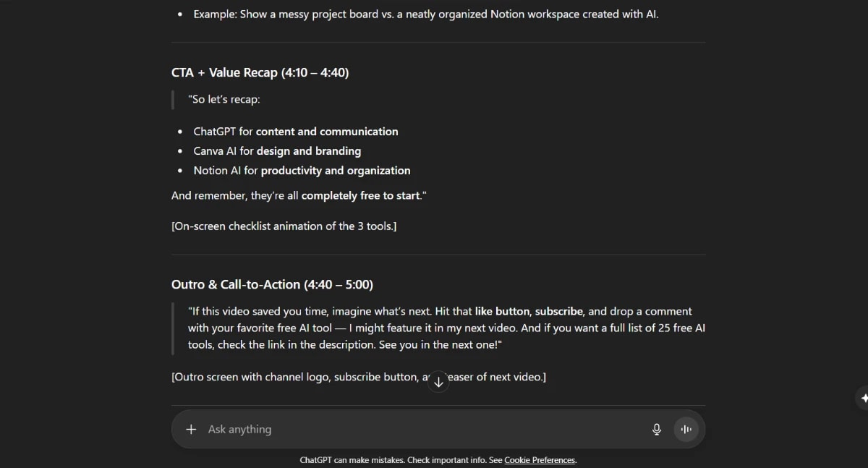Start voice mode using the waveform icon
868x468 pixels.
686,429
